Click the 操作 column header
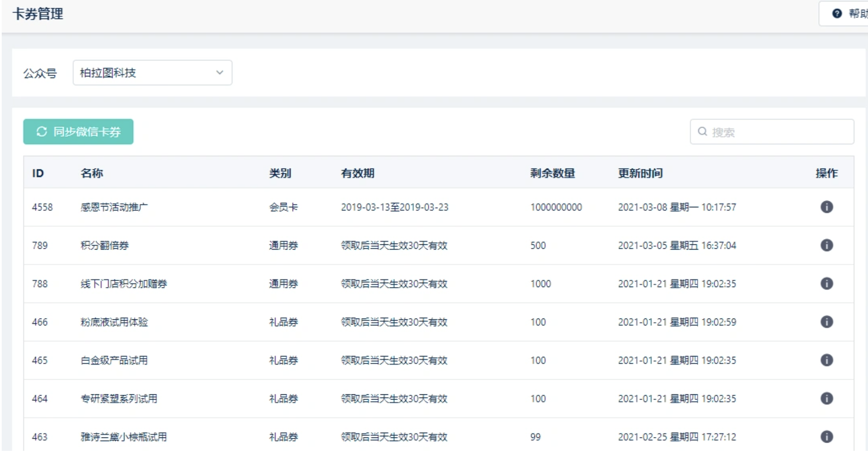This screenshot has width=868, height=456. pyautogui.click(x=826, y=173)
